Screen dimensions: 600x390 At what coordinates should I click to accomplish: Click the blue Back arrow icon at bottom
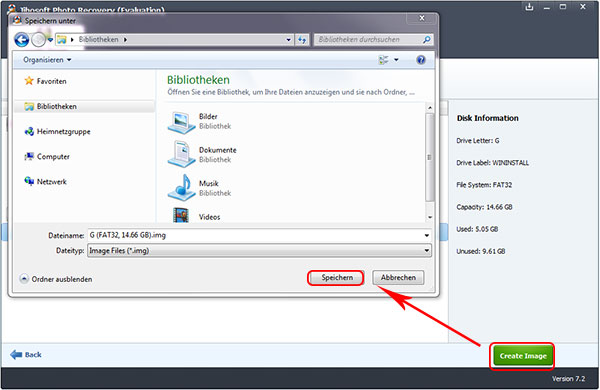point(16,355)
